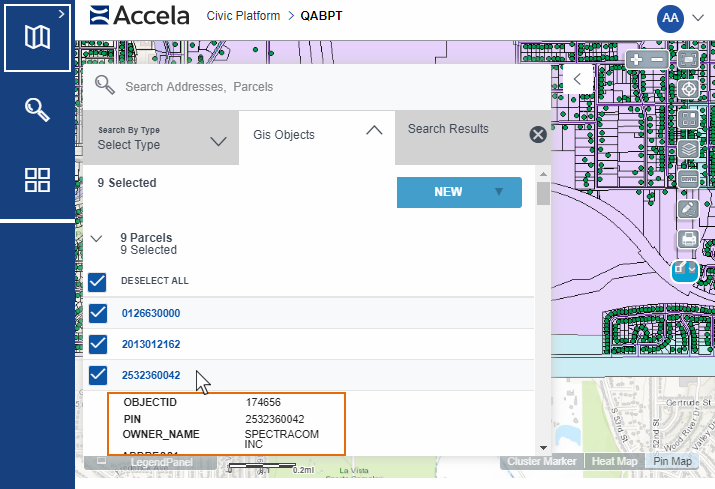
Task: Click the locate-me target icon
Action: pyautogui.click(x=688, y=89)
